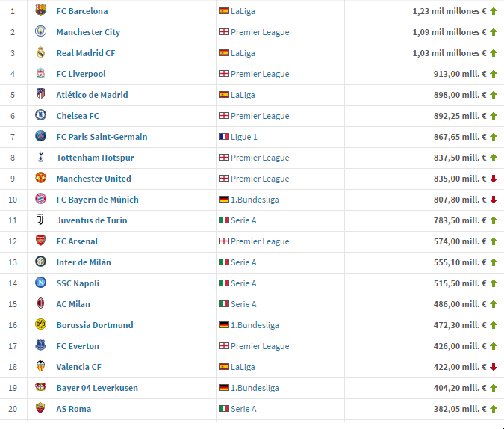Viewport: 504px width, 429px height.
Task: Open the Serie A link for Inter de Milán
Action: (243, 262)
